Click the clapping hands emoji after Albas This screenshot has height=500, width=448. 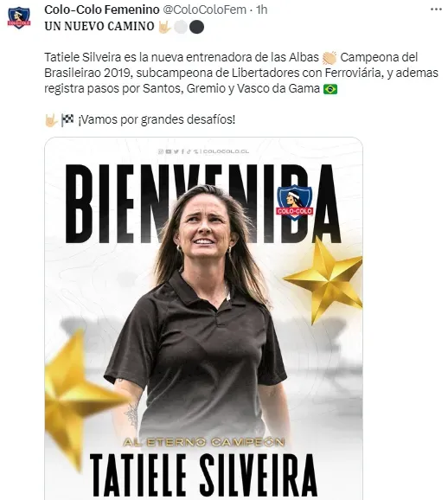pos(330,58)
